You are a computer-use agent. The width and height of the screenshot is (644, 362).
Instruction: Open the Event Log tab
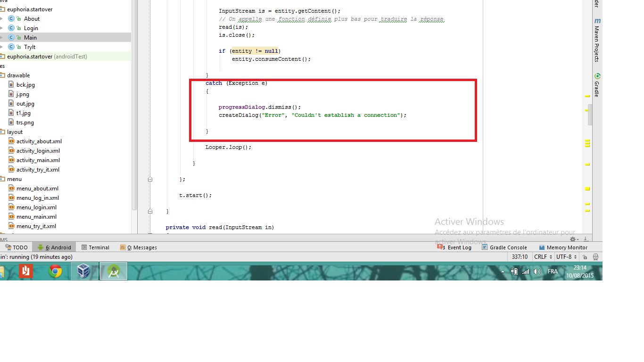[454, 247]
